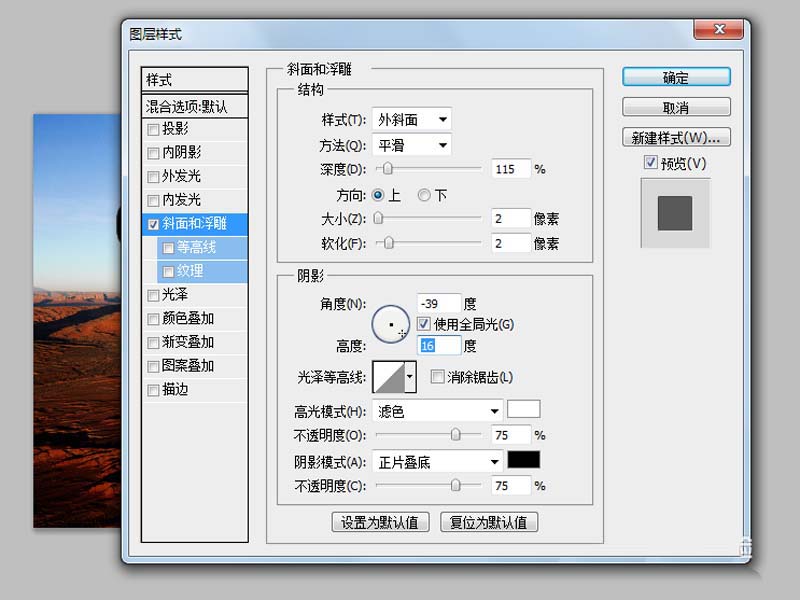Viewport: 800px width, 600px height.
Task: Click the 软化 field showing 2
Action: click(511, 243)
